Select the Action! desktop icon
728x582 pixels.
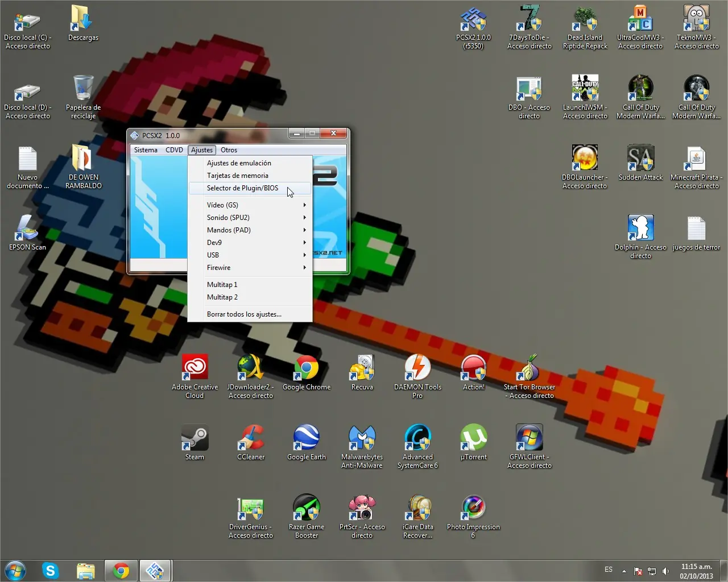pyautogui.click(x=474, y=373)
